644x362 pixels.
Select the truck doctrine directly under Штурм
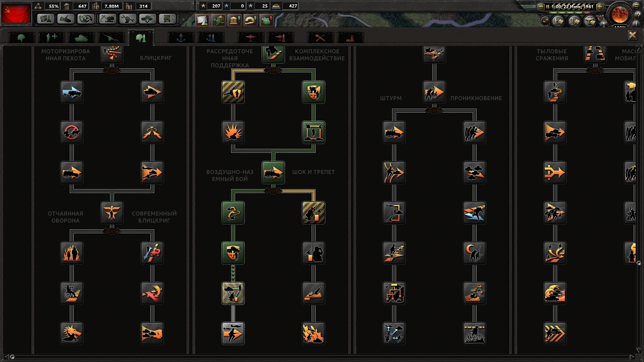[x=394, y=132]
